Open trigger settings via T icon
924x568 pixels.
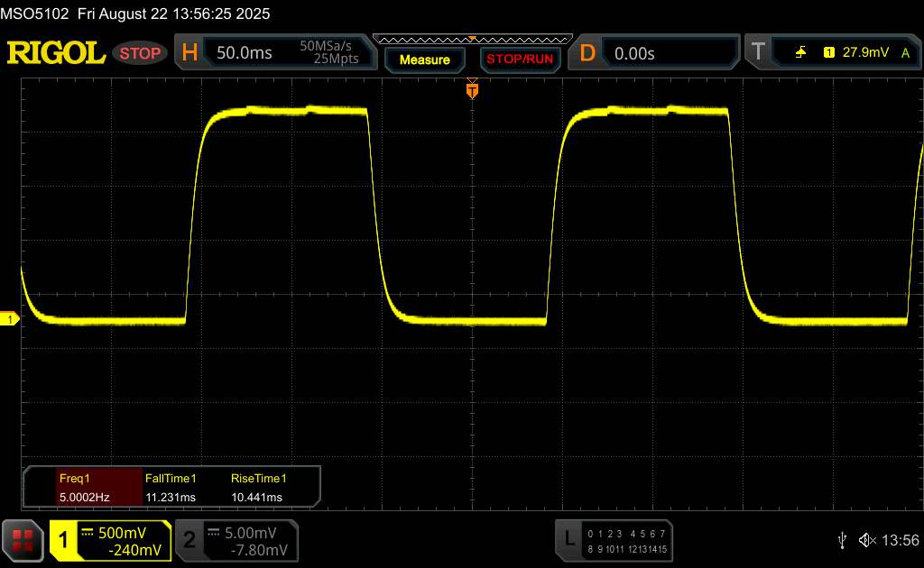click(758, 53)
